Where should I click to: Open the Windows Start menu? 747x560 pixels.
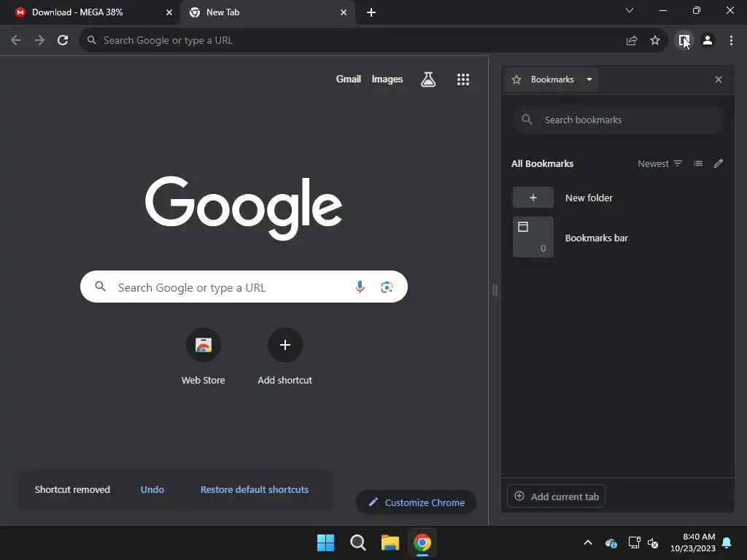coord(326,542)
